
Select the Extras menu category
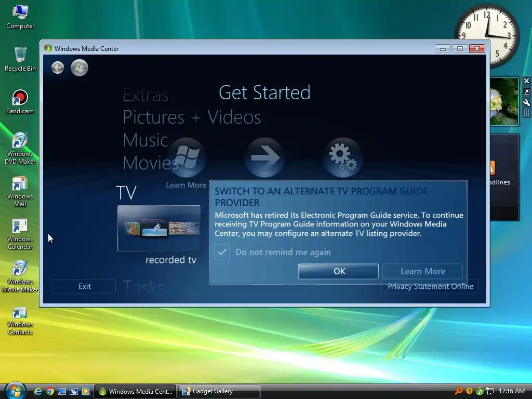click(145, 95)
